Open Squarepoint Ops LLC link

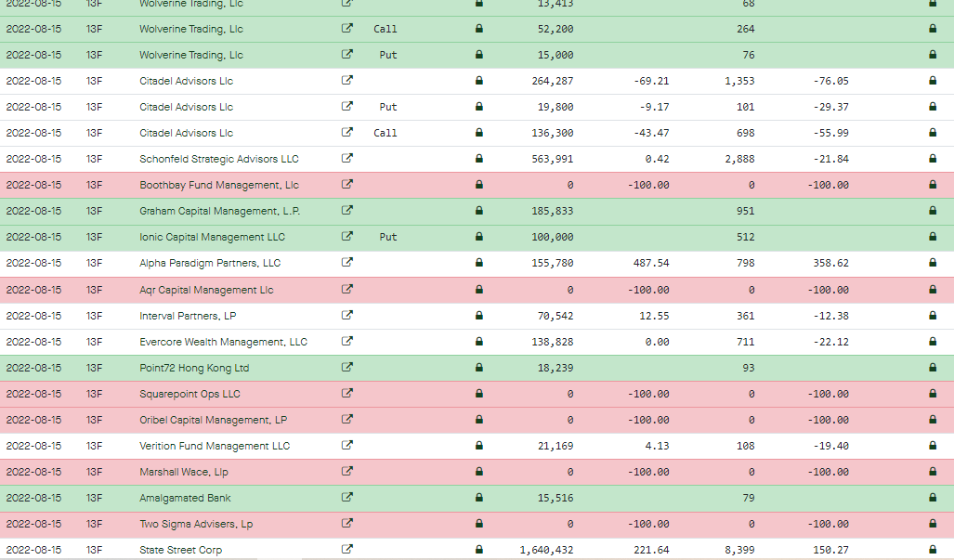(189, 394)
